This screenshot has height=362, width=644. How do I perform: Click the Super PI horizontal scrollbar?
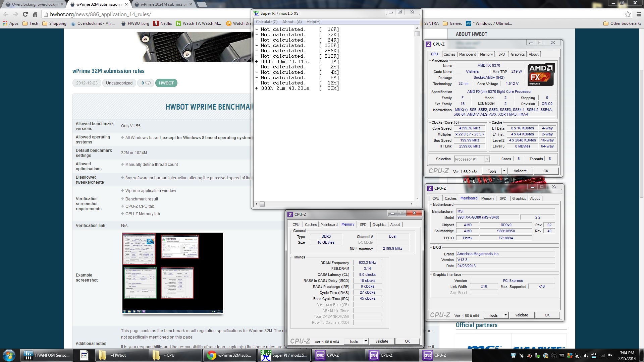pyautogui.click(x=333, y=204)
